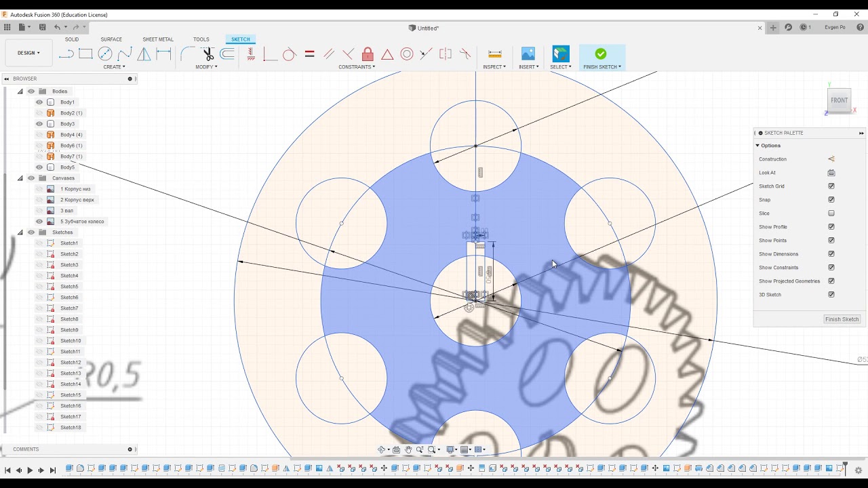Screen dimensions: 868x488
Task: Apply the Equal constraint
Action: [309, 54]
